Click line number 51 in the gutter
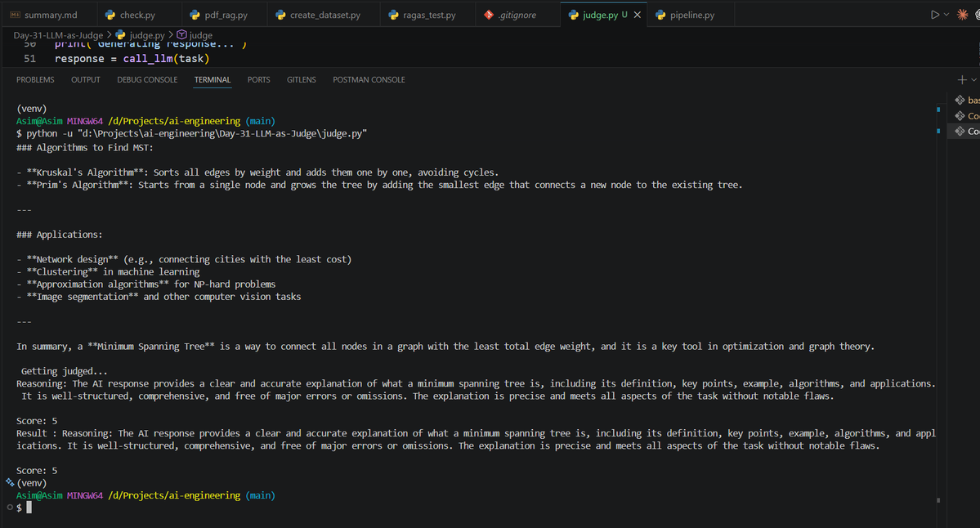 (x=29, y=59)
